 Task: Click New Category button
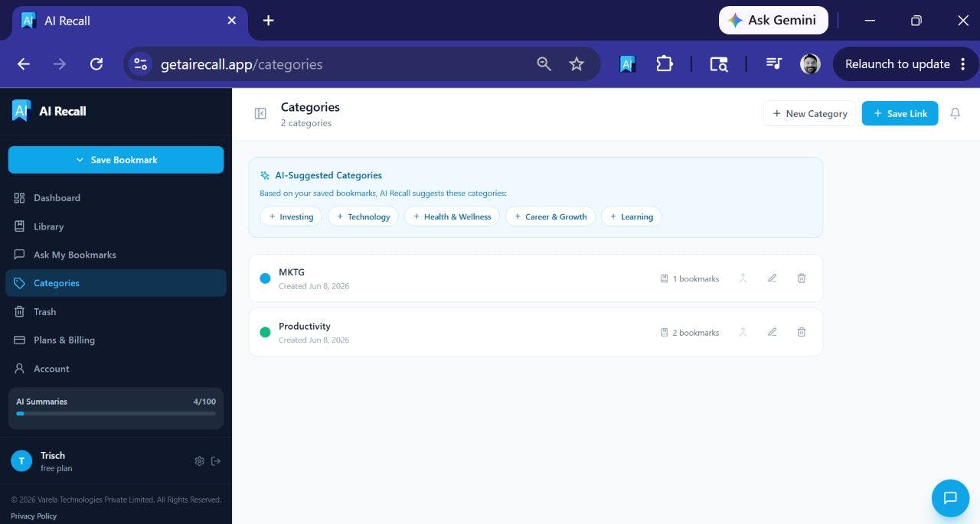[x=809, y=113]
